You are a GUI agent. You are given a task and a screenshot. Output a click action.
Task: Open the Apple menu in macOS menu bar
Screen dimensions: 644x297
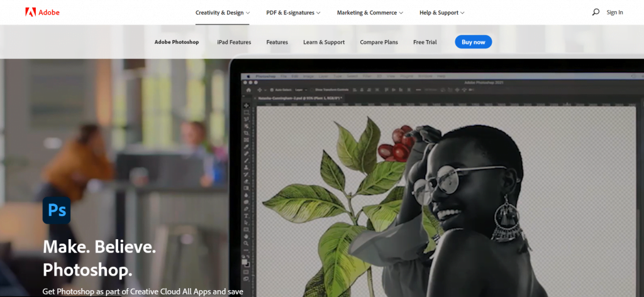pos(248,75)
